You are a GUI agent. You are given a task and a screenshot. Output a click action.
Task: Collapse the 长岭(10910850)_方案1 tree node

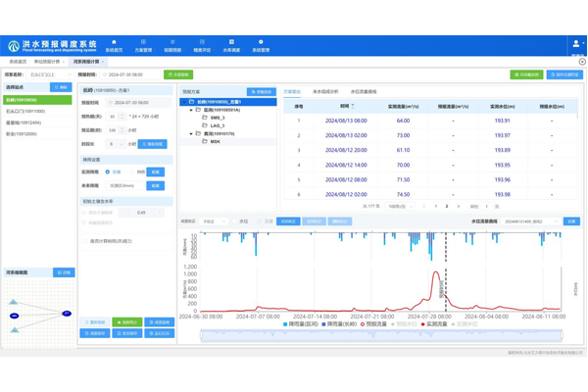185,102
